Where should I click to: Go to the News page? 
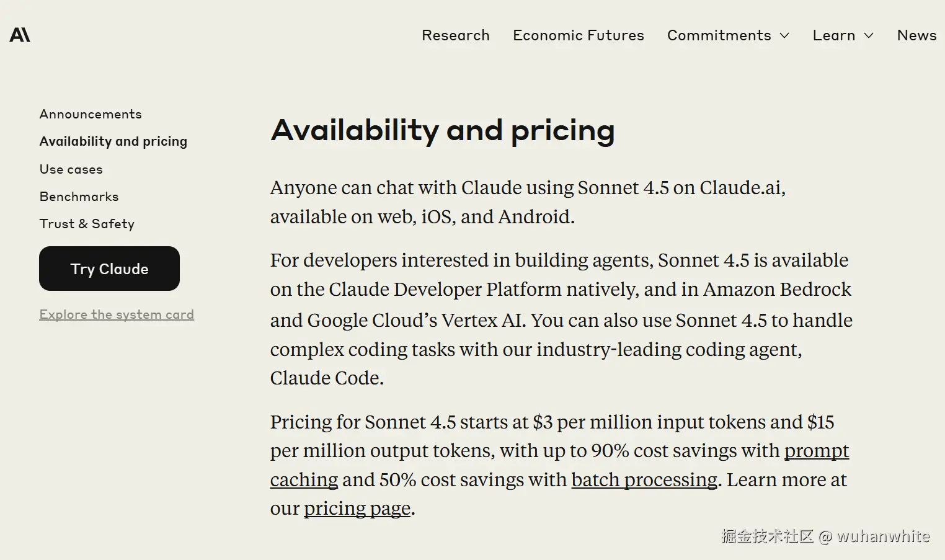(x=916, y=35)
